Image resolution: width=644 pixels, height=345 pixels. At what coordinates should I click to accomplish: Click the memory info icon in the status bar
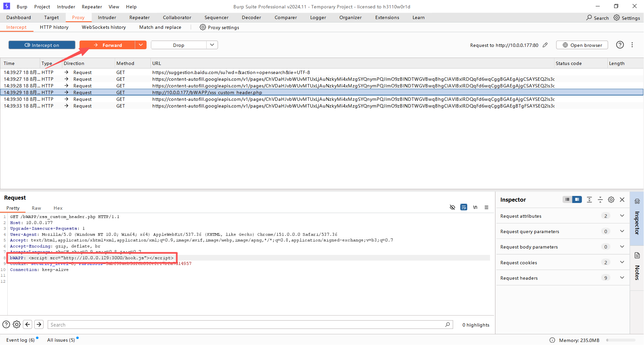click(552, 340)
